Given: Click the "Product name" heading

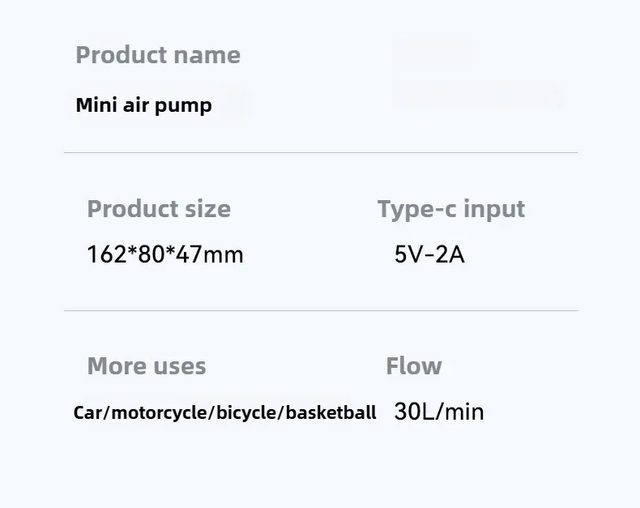Looking at the screenshot, I should click(158, 55).
